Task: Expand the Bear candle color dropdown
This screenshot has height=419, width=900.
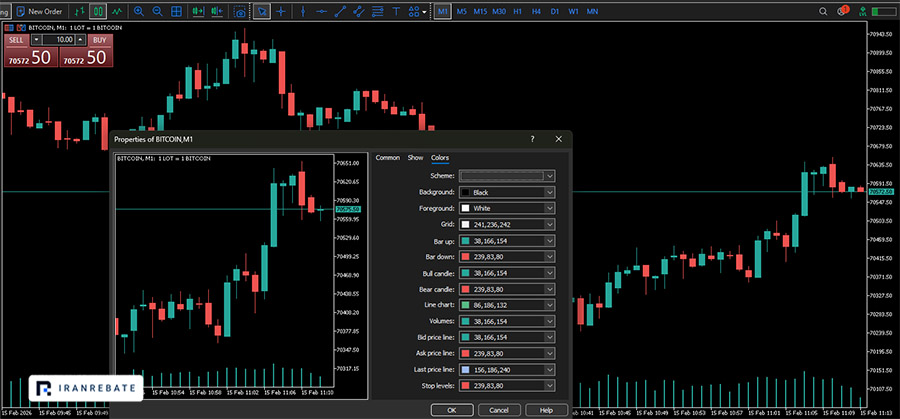Action: 507,289
